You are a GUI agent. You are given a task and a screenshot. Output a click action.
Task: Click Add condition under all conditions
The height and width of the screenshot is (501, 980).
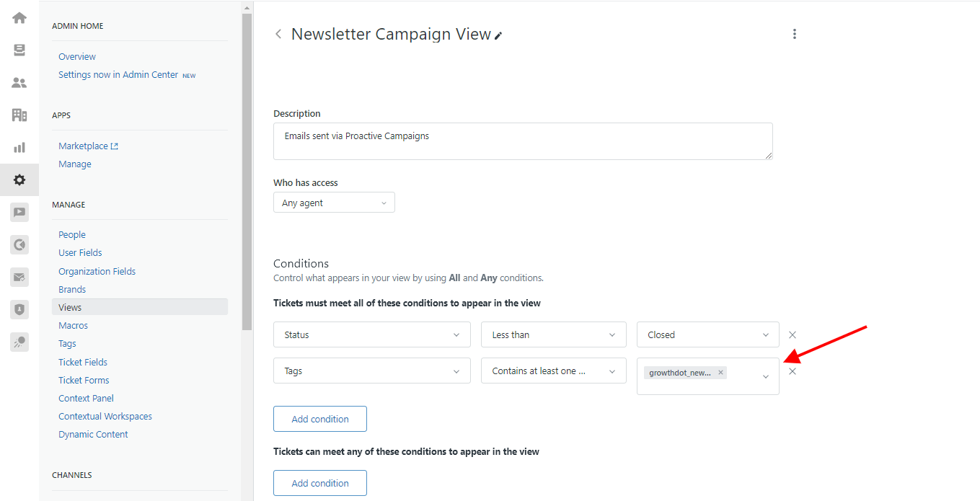tap(320, 419)
